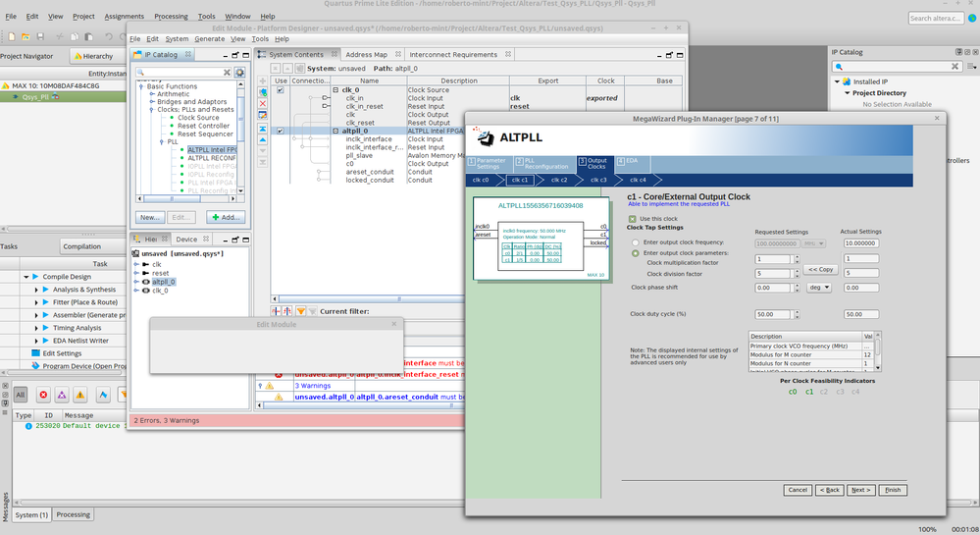The height and width of the screenshot is (535, 980).
Task: Click the error filter icon in Messages panel
Action: 42,395
